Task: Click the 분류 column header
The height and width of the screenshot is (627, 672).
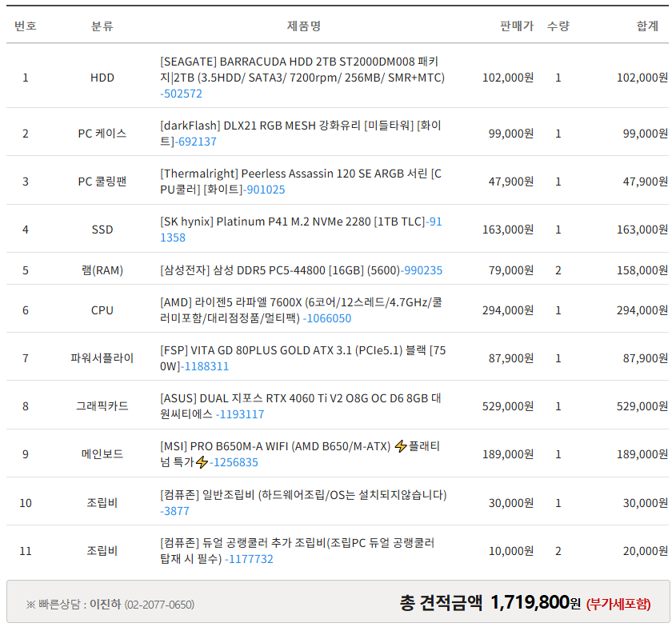Action: coord(102,26)
